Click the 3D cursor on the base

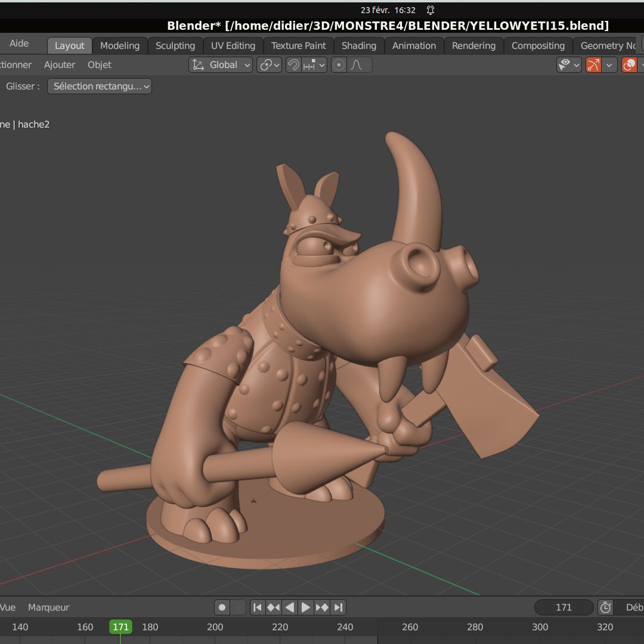254,501
